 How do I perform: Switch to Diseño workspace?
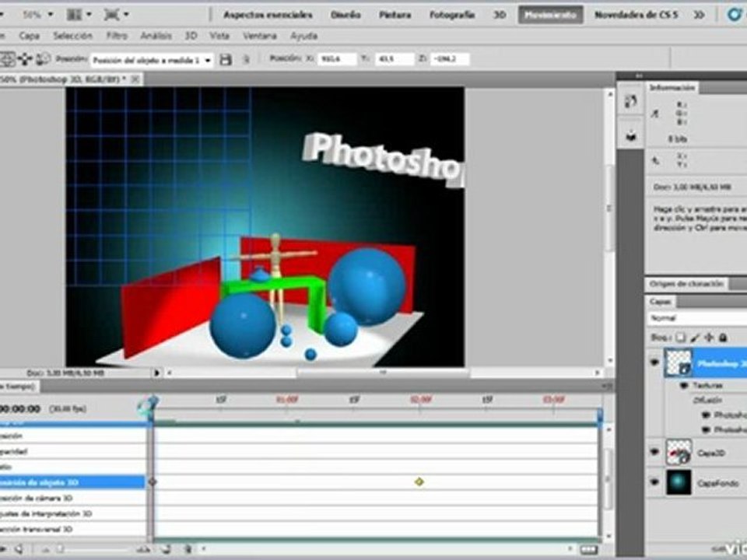coord(345,15)
